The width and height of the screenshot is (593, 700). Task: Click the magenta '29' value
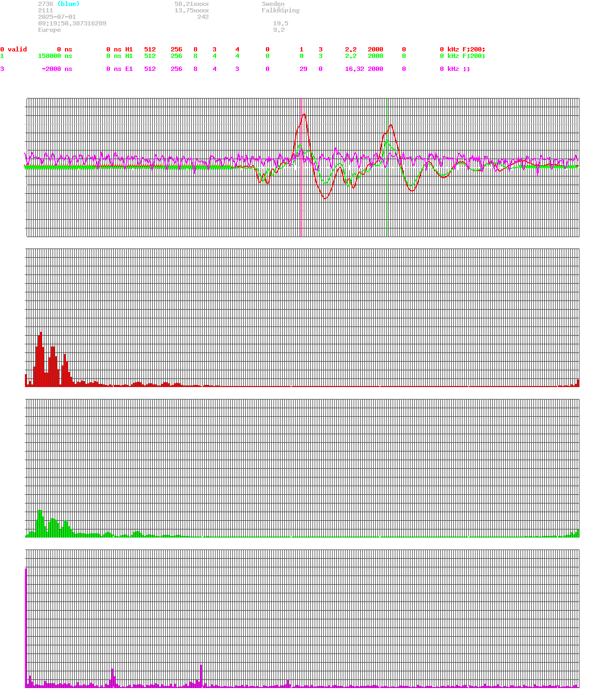(x=303, y=69)
